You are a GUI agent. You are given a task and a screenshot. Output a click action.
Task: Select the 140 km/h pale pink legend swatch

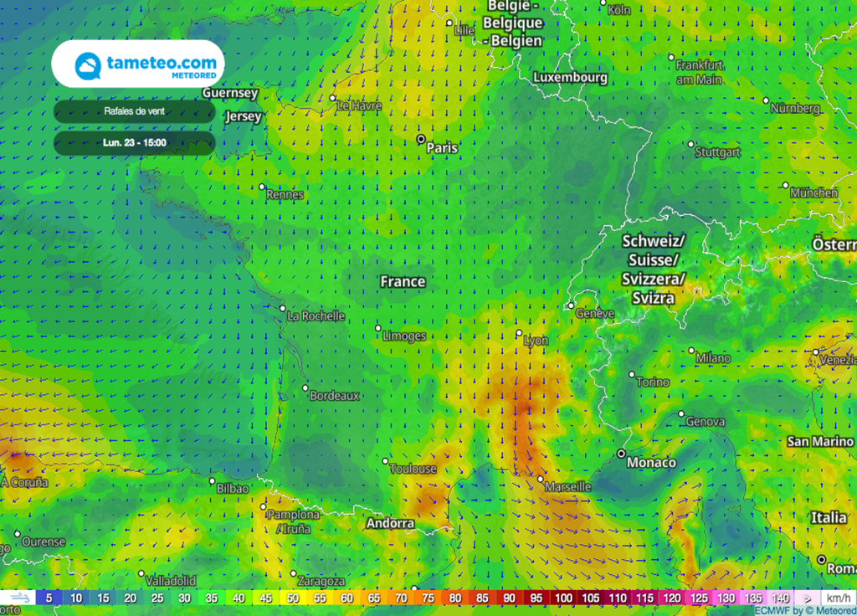781,598
